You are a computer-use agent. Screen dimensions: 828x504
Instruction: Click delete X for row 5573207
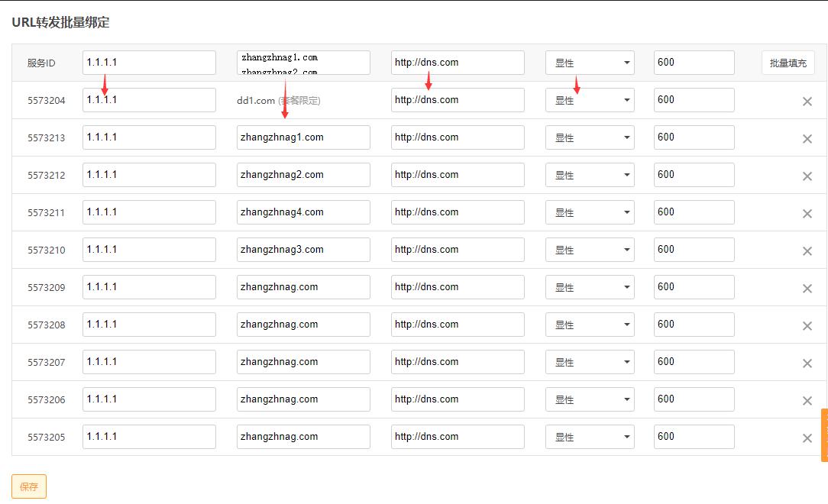click(807, 363)
